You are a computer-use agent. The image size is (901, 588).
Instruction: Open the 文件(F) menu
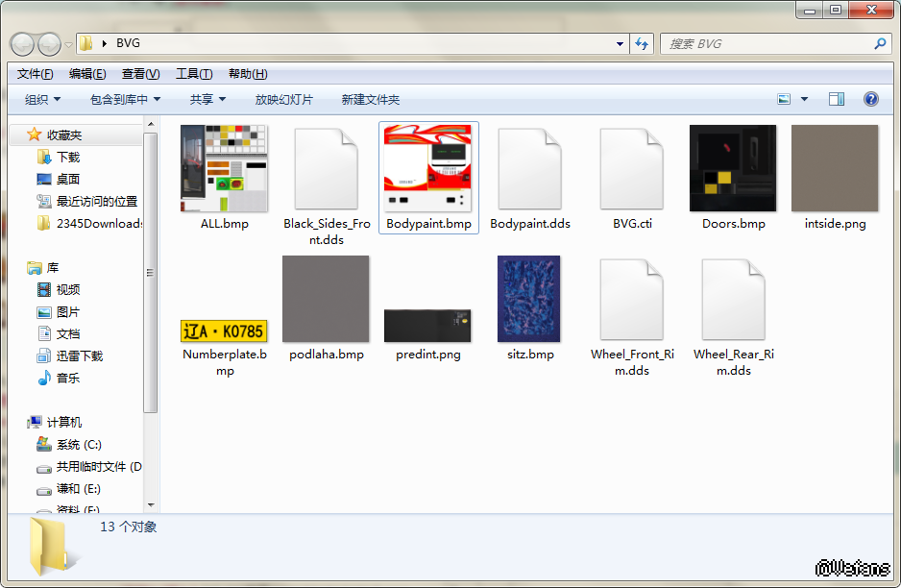tap(36, 74)
